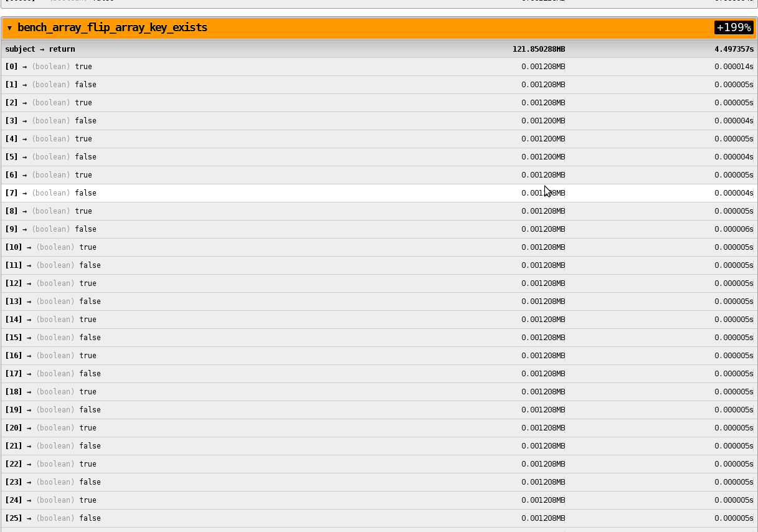Select the subject → return header row
The height and width of the screenshot is (532, 758).
click(x=40, y=49)
